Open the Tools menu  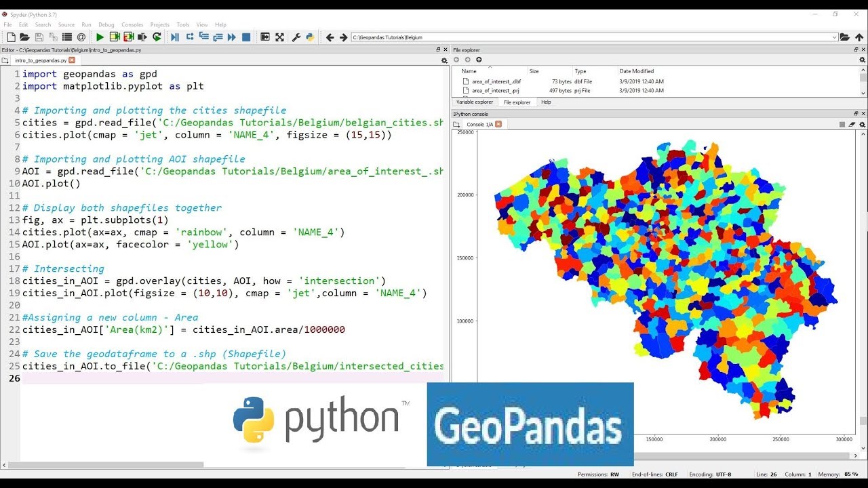click(183, 25)
